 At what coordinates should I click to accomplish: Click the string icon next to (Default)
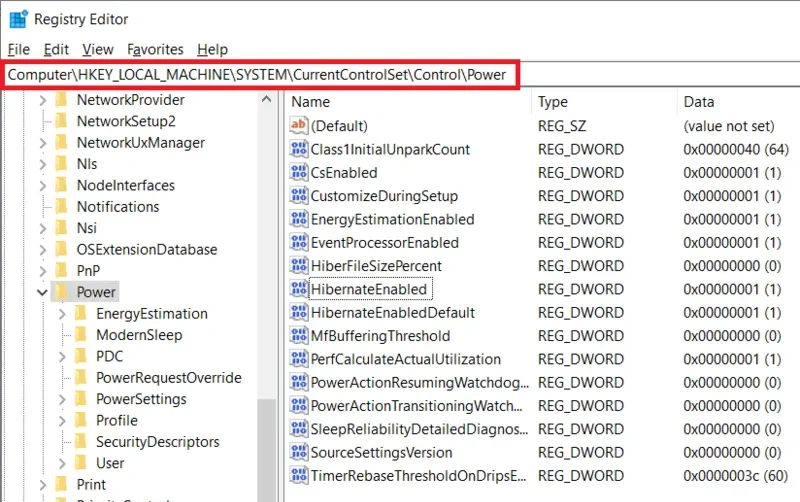point(298,126)
